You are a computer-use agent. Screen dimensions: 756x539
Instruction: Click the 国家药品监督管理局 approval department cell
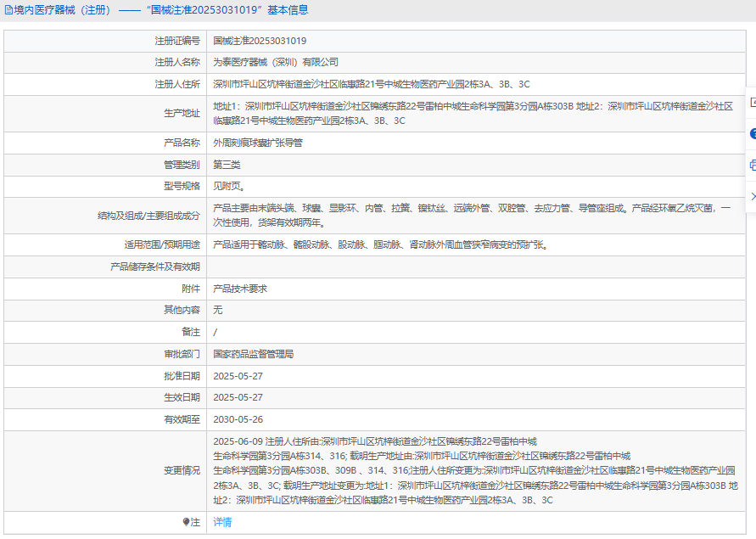(253, 354)
